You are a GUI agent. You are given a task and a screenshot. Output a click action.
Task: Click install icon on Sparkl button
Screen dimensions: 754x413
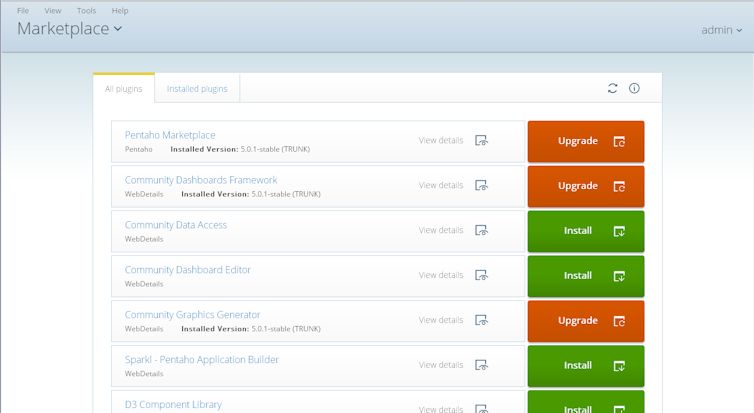tap(619, 366)
